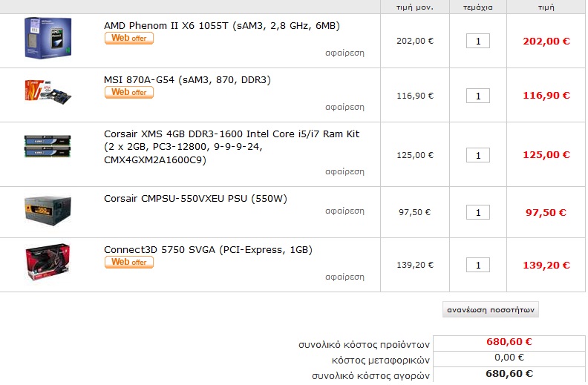Click the MSI 870A-G54 motherboard image
Viewport: 588px width, 385px height.
pyautogui.click(x=48, y=92)
